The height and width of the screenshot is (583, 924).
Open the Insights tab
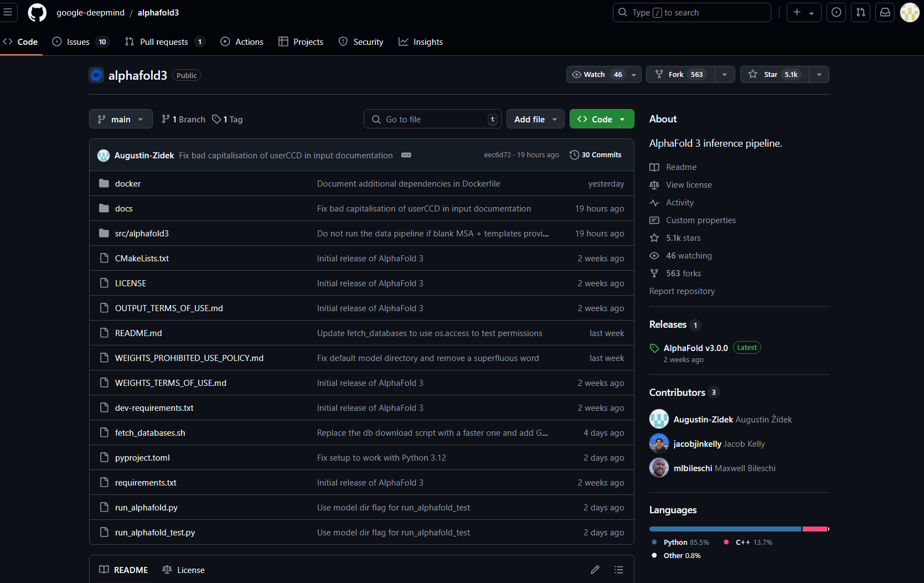tap(421, 42)
